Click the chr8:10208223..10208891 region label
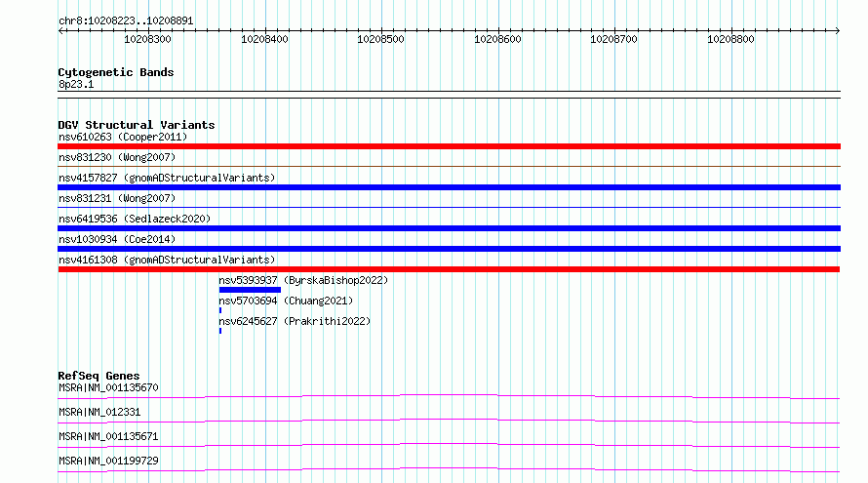 126,21
